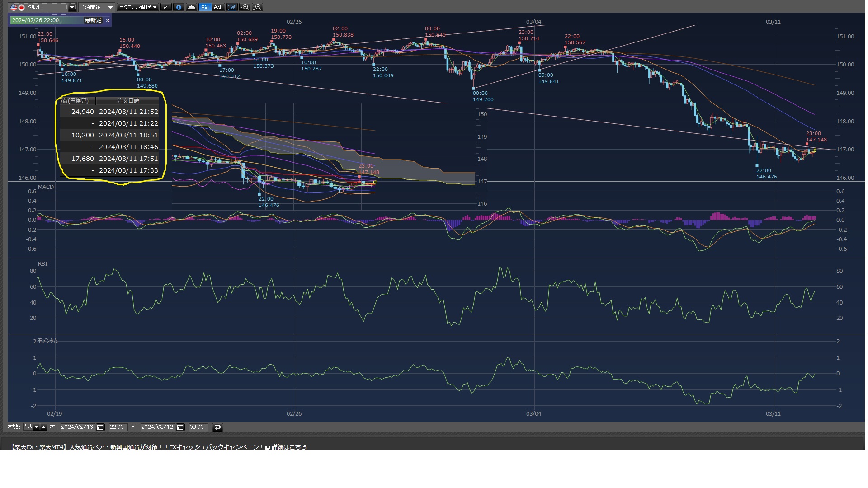Zoom out the chart vertically
Viewport: 868px width, 488px height.
pos(245,7)
